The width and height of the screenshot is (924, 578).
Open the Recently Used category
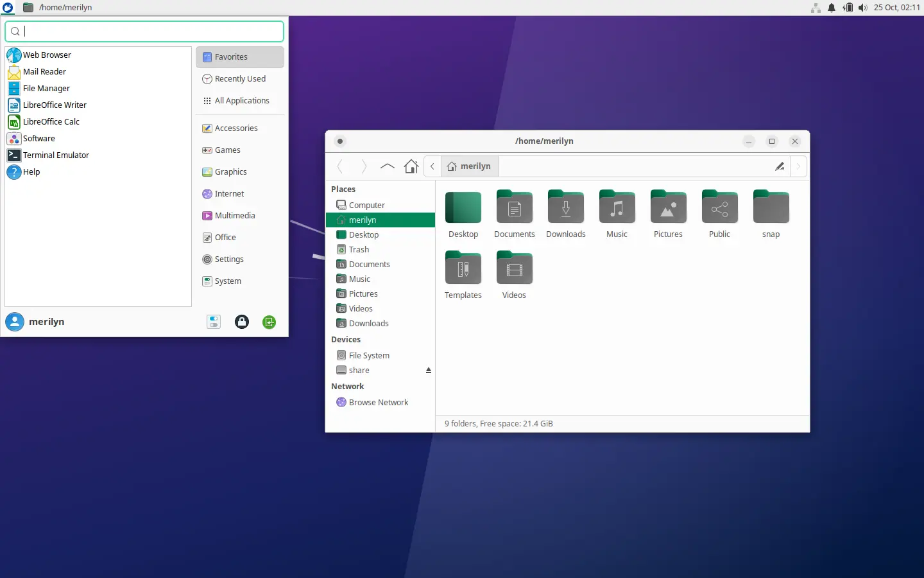coord(240,79)
